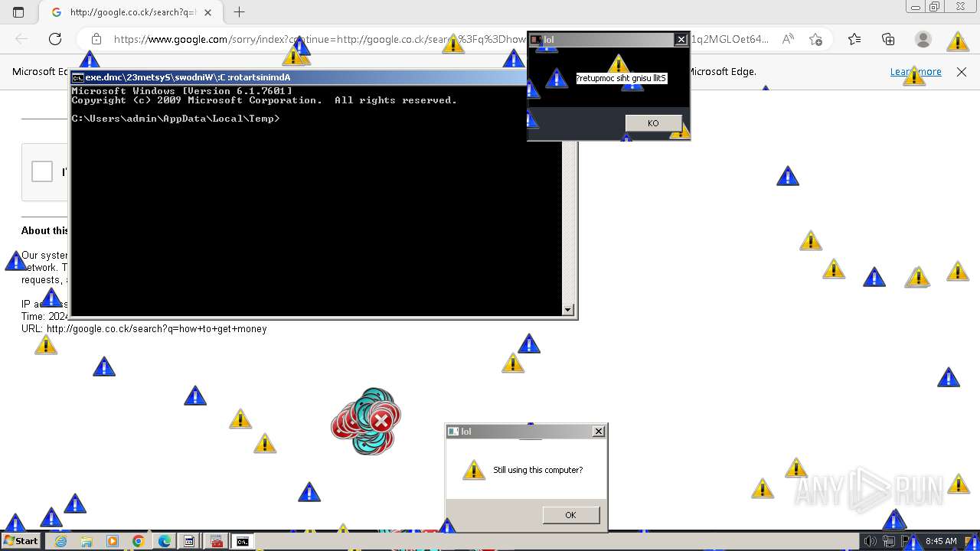Go back to the previous page
The width and height of the screenshot is (980, 551).
21,39
